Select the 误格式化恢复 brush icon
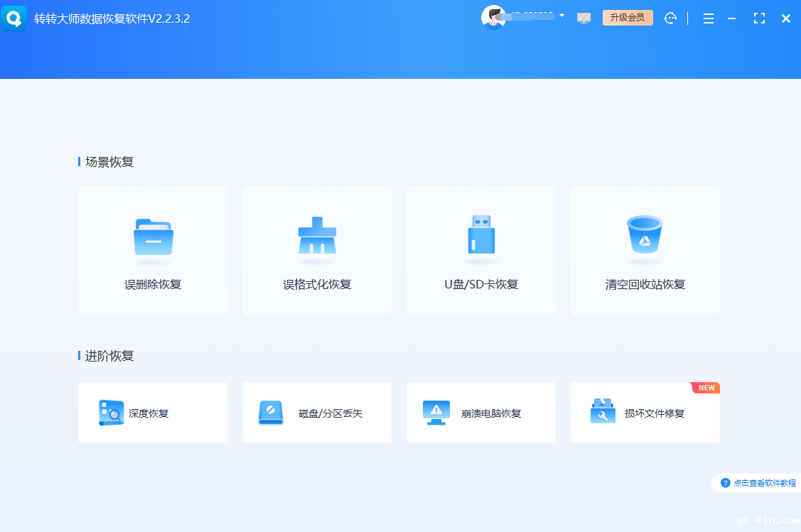Viewport: 801px width, 532px height. pos(316,238)
